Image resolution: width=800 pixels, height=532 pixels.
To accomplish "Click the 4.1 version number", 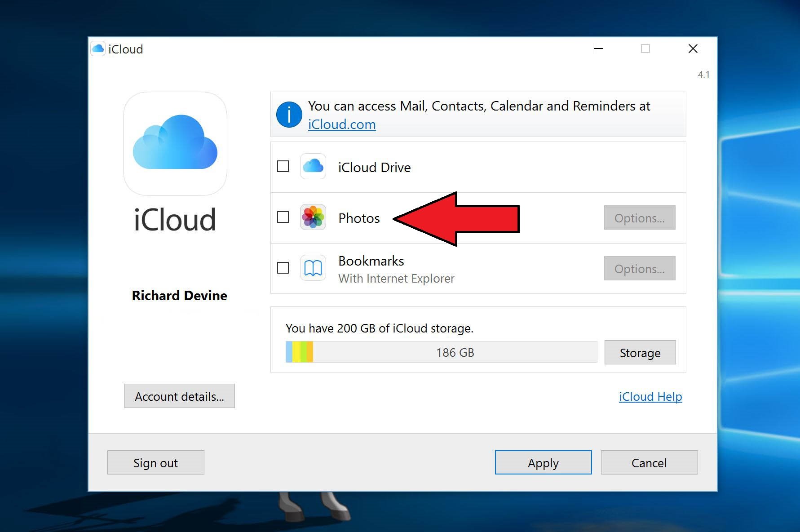I will coord(704,75).
